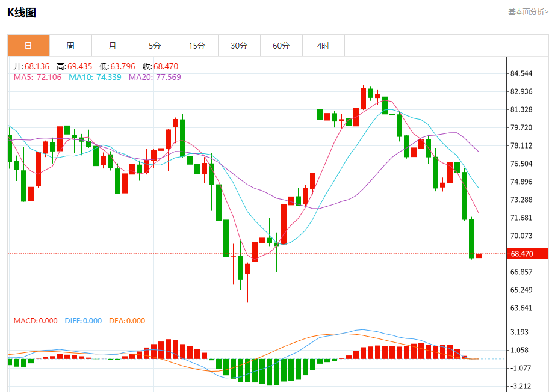555x392 pixels.
Task: Switch to the 周 weekly tab
Action: pyautogui.click(x=70, y=45)
